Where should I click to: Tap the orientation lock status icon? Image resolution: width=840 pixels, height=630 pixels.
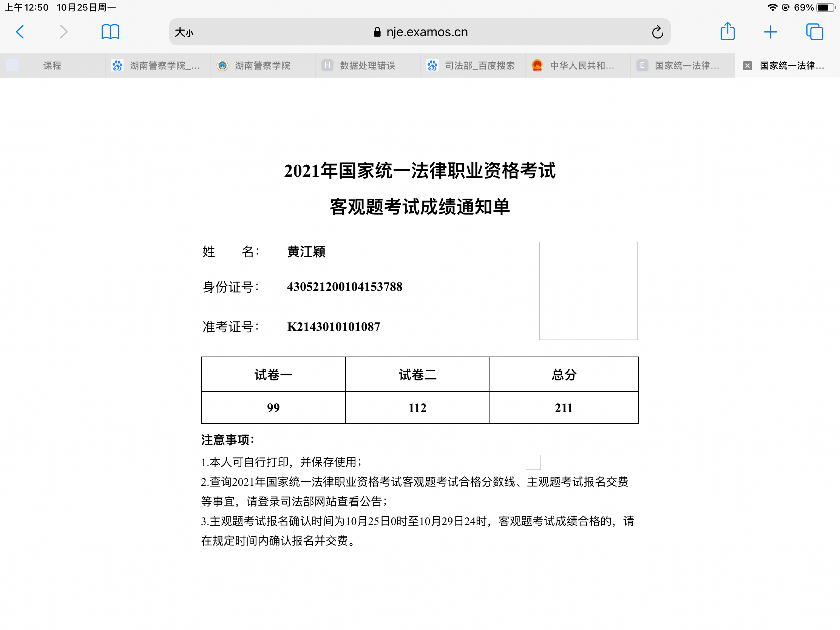coord(786,8)
